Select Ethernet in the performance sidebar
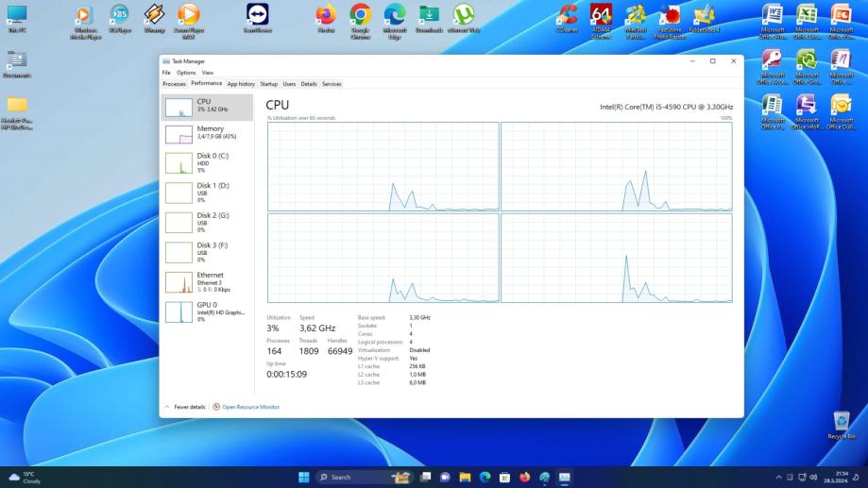Screen dimensions: 868x488 (x=207, y=282)
